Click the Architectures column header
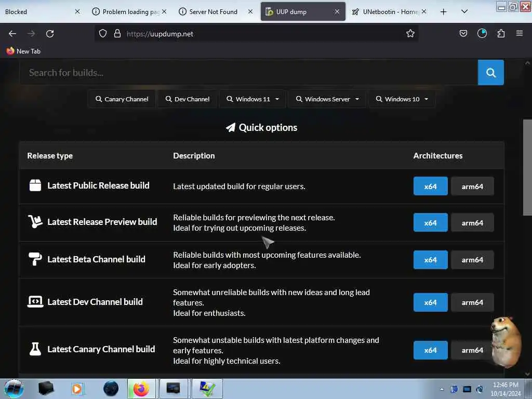This screenshot has width=532, height=399. pyautogui.click(x=437, y=156)
